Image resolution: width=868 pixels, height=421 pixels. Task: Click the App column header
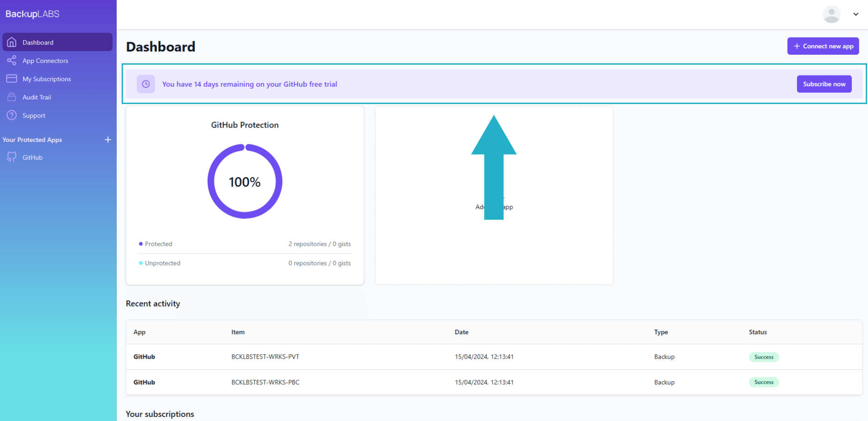click(139, 332)
